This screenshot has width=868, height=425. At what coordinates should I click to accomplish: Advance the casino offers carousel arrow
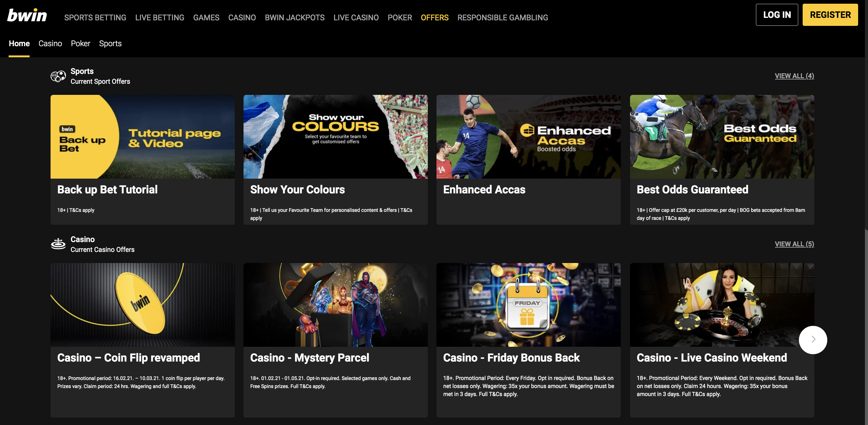(813, 340)
